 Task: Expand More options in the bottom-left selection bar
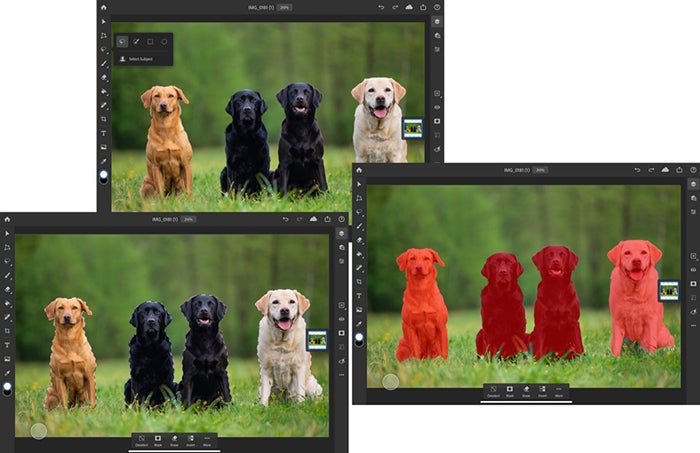(207, 441)
